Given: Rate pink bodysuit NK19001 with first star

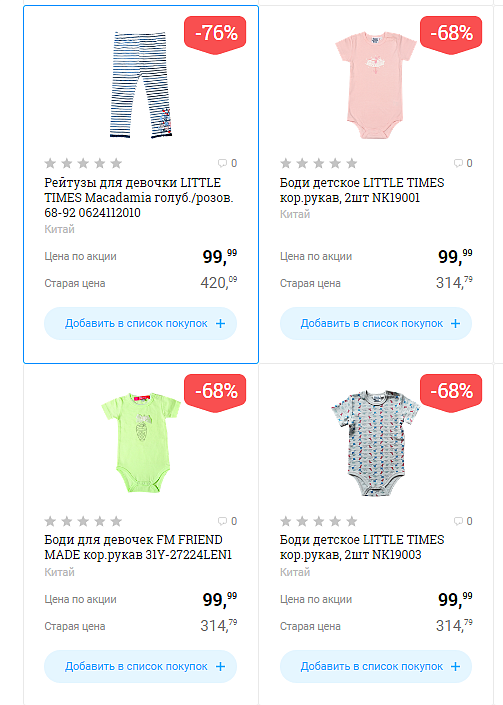Looking at the screenshot, I should (x=285, y=163).
